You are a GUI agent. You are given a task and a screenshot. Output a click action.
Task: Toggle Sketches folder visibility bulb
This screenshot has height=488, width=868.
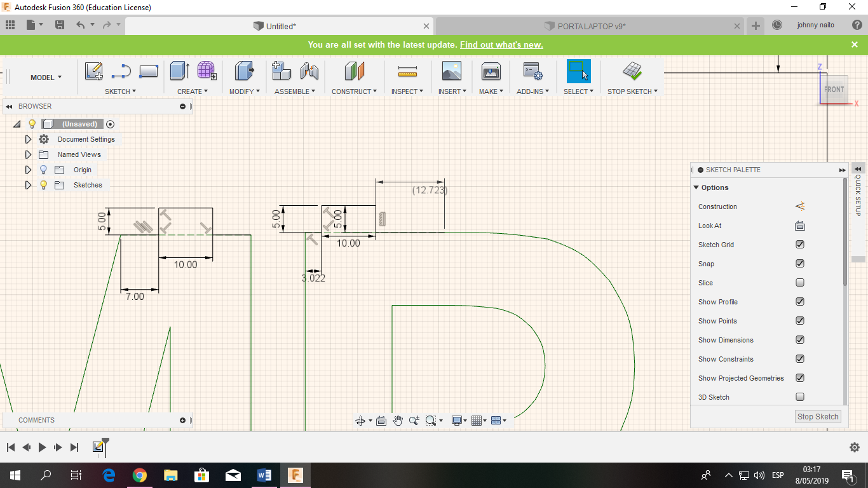[x=43, y=185]
